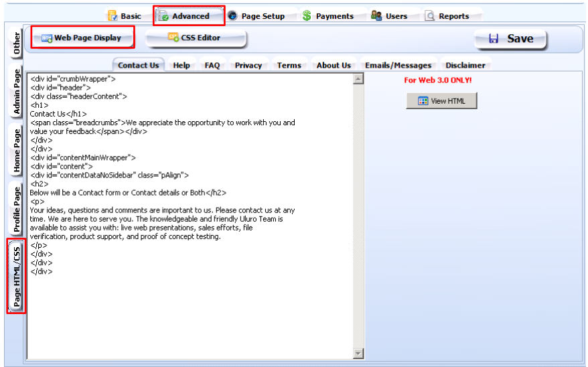Click the View HTML button

(441, 101)
